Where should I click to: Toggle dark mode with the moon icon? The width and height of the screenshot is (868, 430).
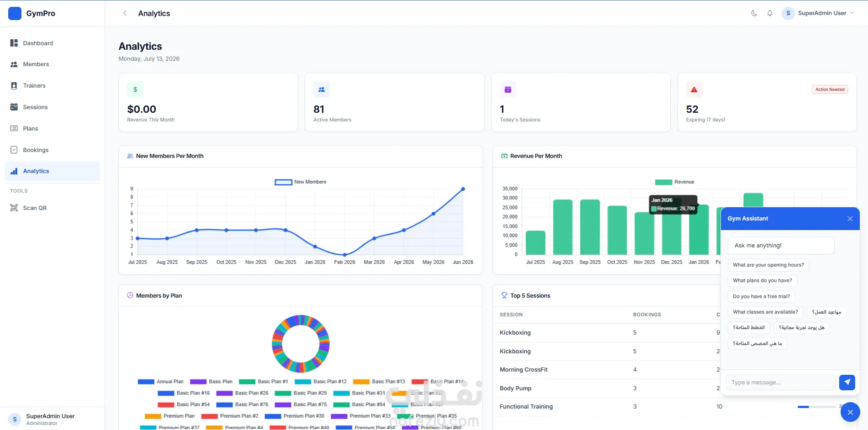[x=754, y=13]
